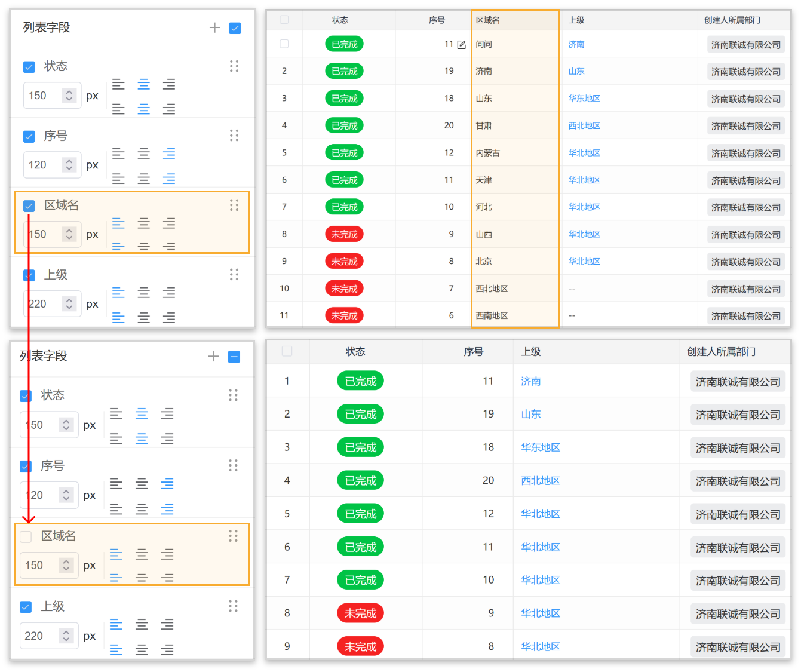Click the plus icon in upper 列表字段 panel
This screenshot has width=801, height=672.
tap(215, 27)
